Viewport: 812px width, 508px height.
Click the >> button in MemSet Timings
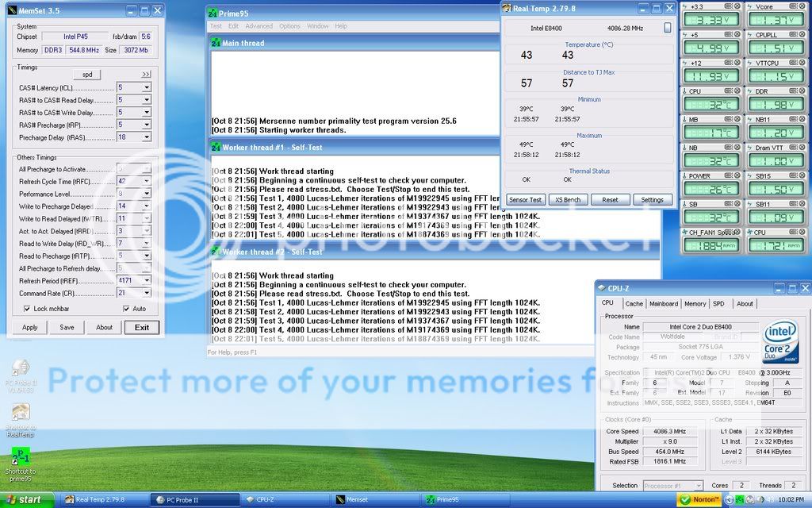[146, 75]
